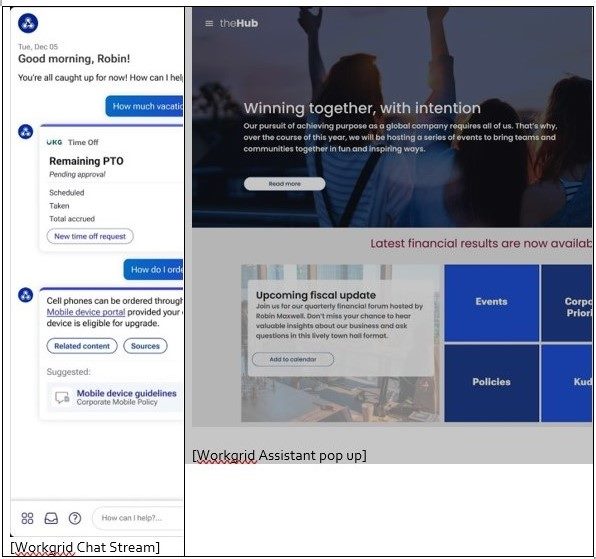Click the Mobile device guidelines document icon
The width and height of the screenshot is (596, 559).
[x=62, y=397]
